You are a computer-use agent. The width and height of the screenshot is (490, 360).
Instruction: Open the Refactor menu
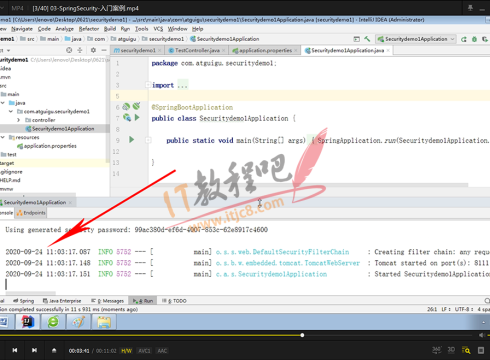(89, 29)
